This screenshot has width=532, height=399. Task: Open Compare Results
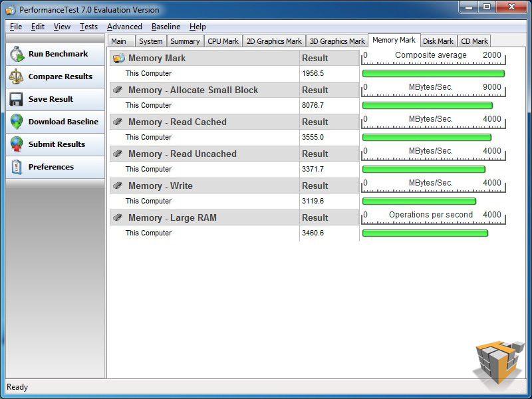click(x=55, y=76)
